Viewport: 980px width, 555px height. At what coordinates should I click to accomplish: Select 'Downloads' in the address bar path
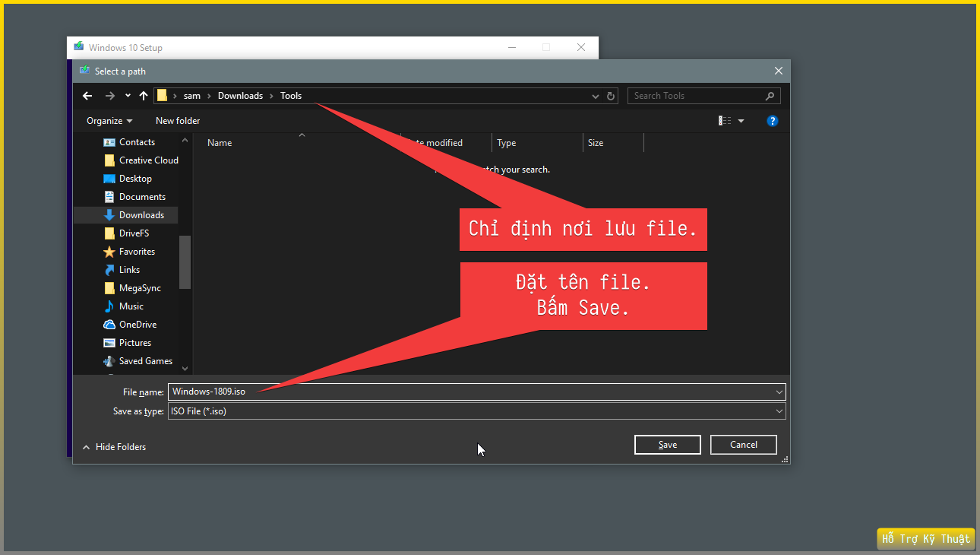pos(240,96)
